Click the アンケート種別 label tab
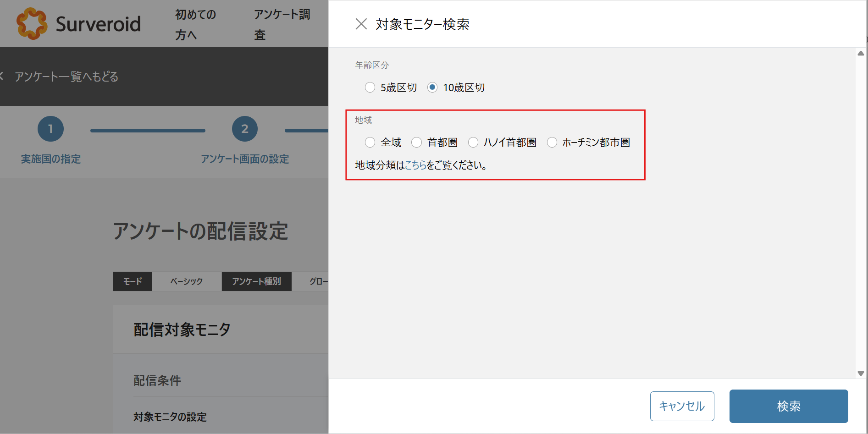Image resolution: width=868 pixels, height=434 pixels. click(256, 281)
